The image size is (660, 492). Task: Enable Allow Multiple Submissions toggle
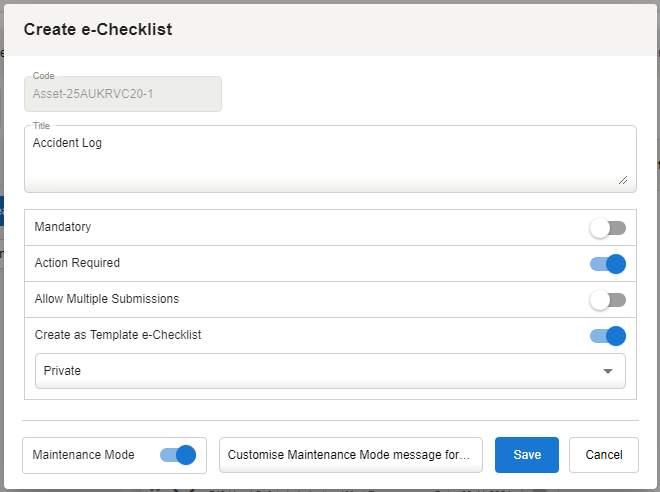[607, 300]
